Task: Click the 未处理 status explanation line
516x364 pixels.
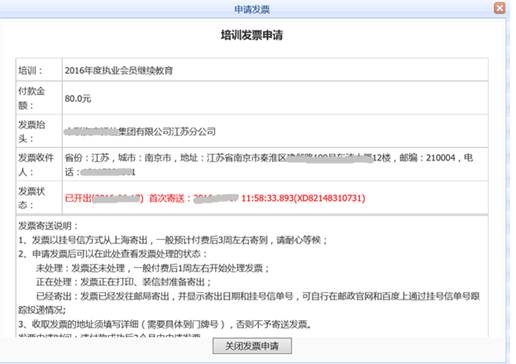Action: pyautogui.click(x=152, y=268)
